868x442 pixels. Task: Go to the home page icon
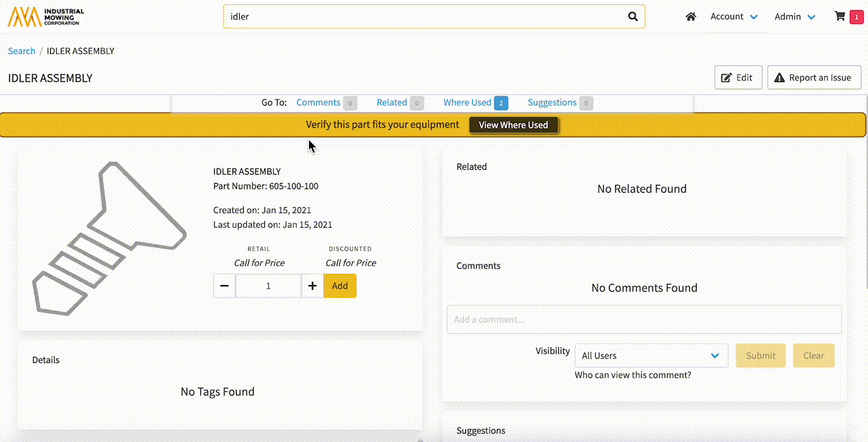pos(691,17)
